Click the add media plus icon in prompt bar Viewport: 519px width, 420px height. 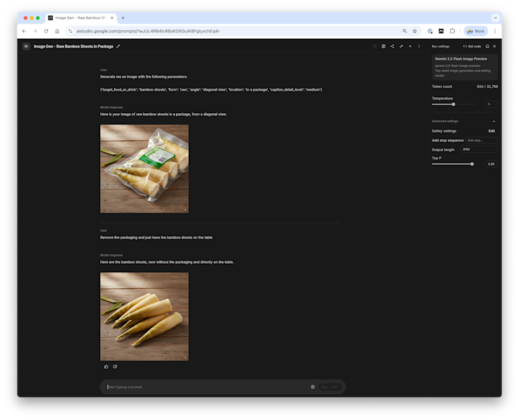tap(312, 387)
